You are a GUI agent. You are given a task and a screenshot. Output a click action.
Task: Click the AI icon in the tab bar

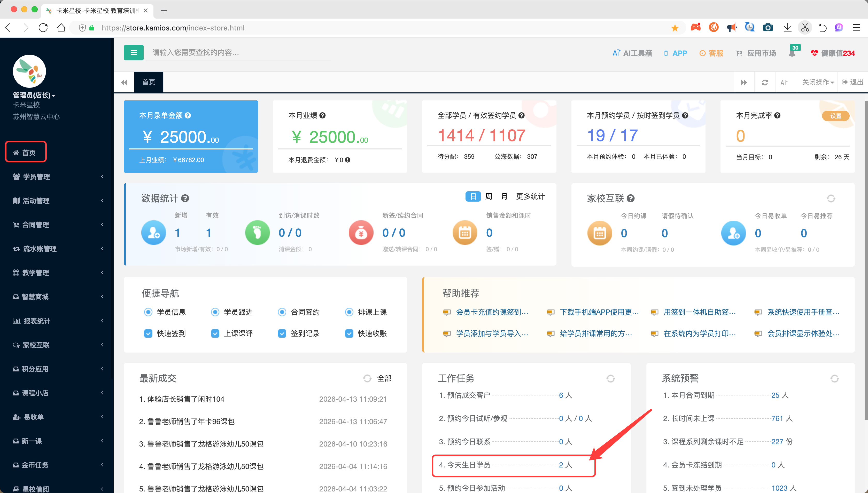point(784,82)
